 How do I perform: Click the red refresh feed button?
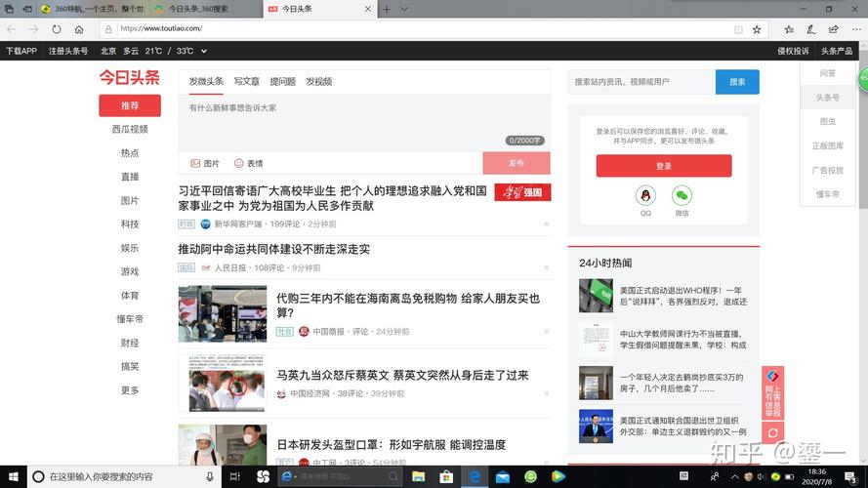(x=772, y=432)
